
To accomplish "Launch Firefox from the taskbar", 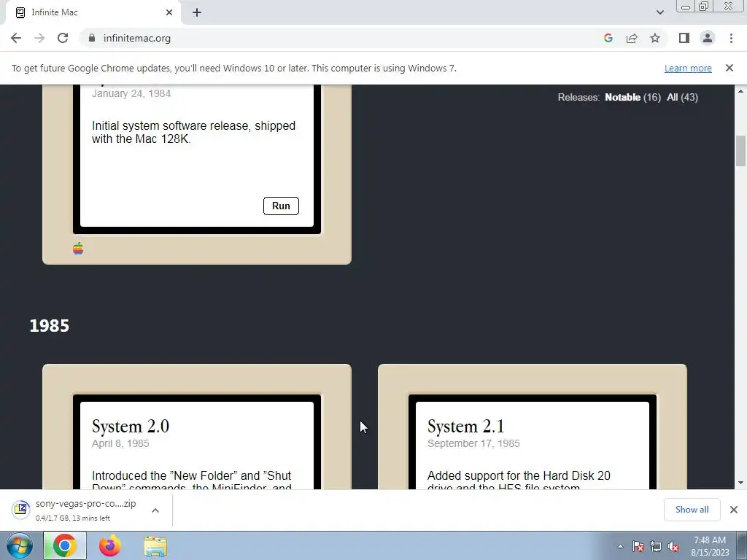I will (x=110, y=545).
